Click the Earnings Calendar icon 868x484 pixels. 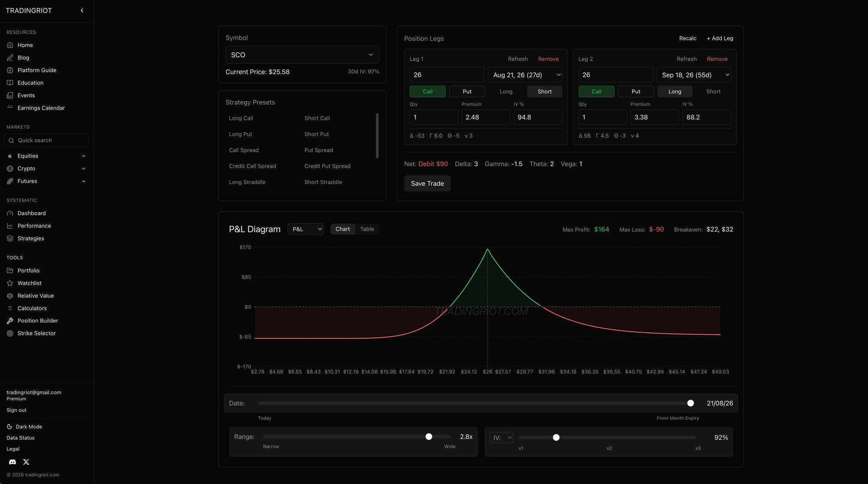(x=10, y=108)
